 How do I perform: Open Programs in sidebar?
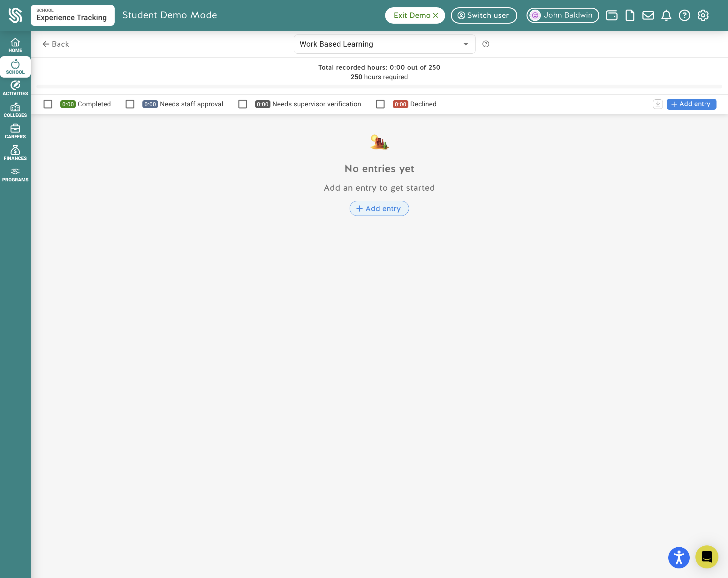[15, 175]
